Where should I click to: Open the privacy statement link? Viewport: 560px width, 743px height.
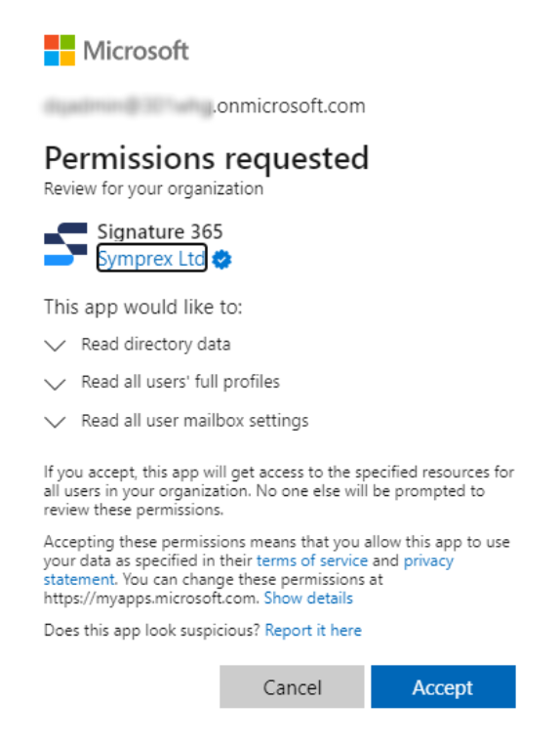tap(428, 561)
